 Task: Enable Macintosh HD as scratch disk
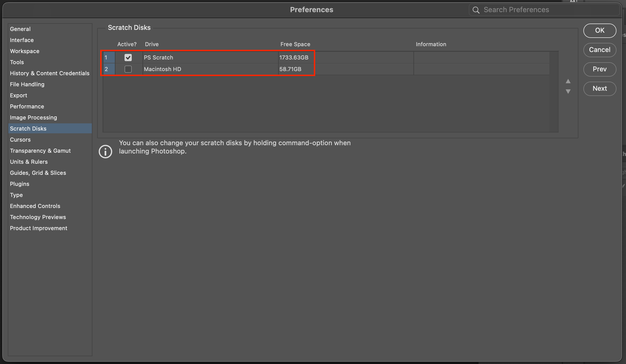pos(128,69)
